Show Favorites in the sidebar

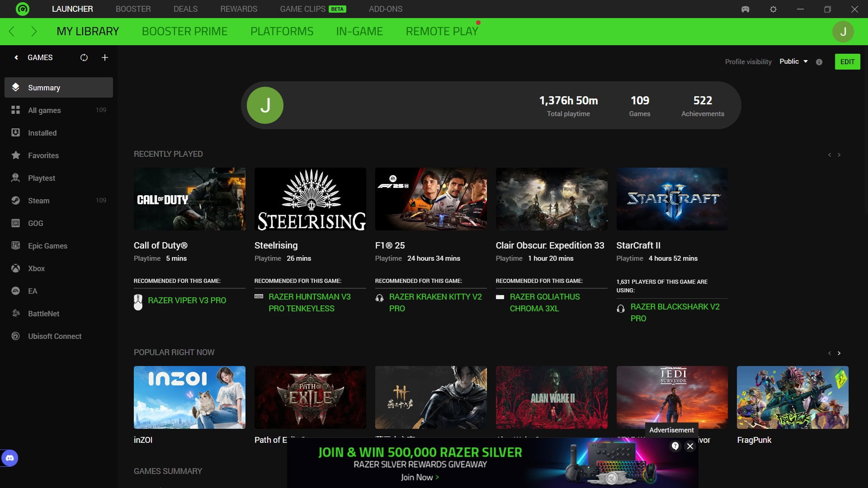click(59, 155)
